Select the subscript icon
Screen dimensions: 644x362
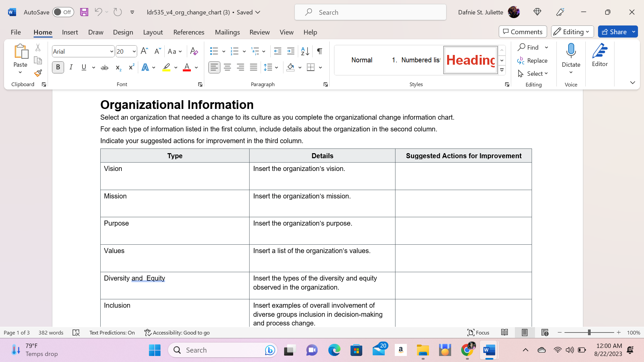(118, 67)
